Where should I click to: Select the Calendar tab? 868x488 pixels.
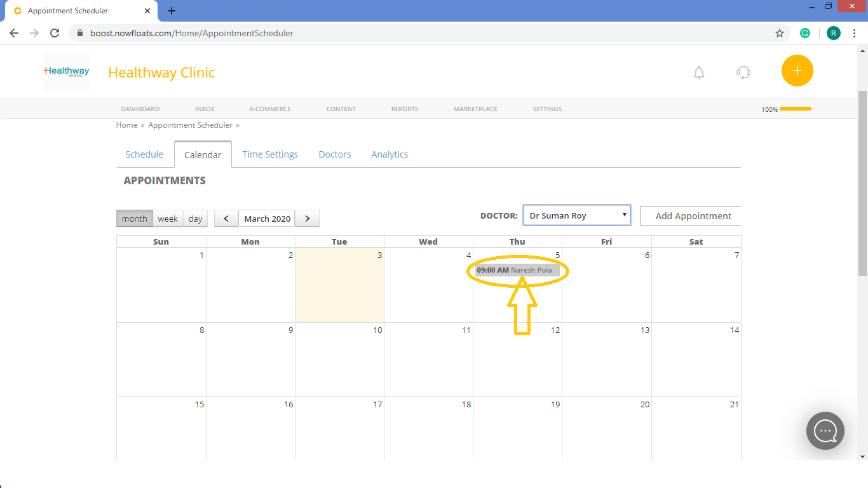pos(203,154)
